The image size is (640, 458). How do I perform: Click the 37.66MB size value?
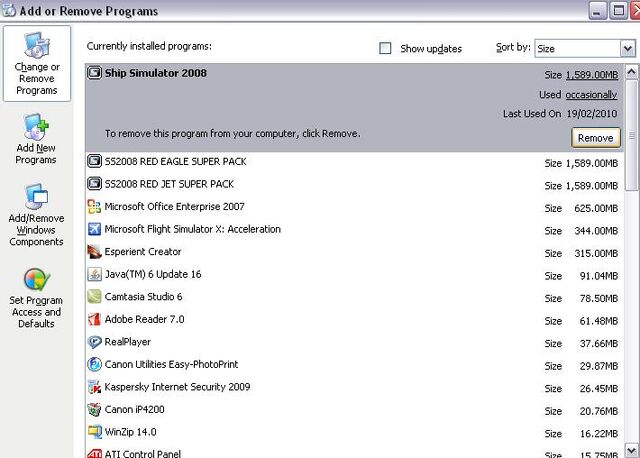click(x=599, y=344)
